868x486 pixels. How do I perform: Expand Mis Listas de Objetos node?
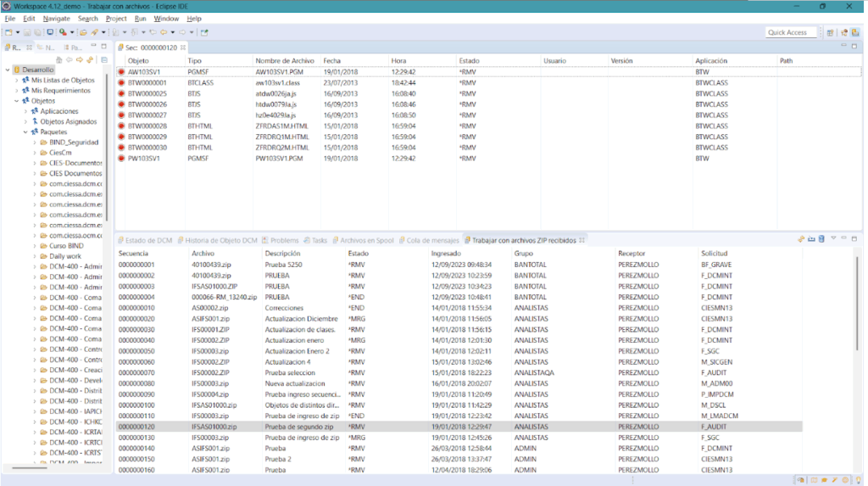click(x=16, y=80)
